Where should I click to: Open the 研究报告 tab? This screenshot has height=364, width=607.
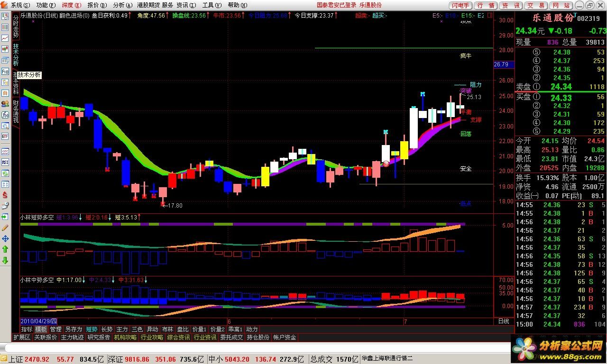[x=99, y=337]
